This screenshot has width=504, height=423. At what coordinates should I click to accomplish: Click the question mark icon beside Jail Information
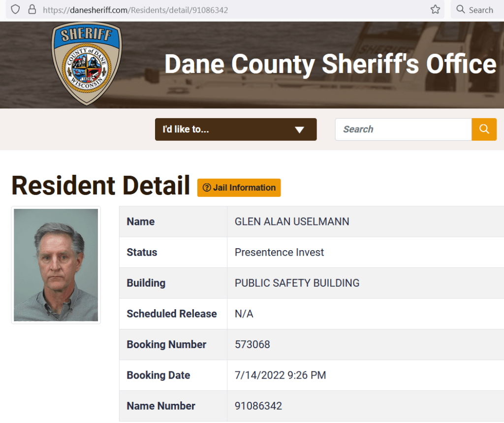(207, 188)
